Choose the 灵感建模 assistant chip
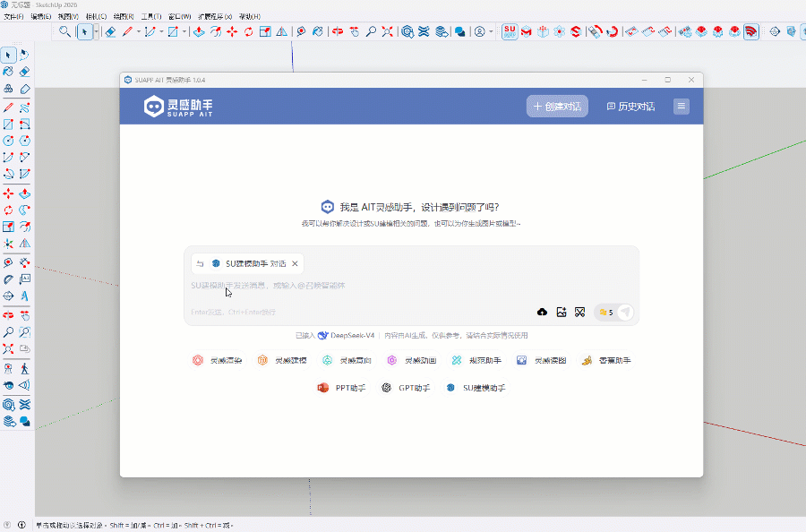The width and height of the screenshot is (806, 532). 282,360
